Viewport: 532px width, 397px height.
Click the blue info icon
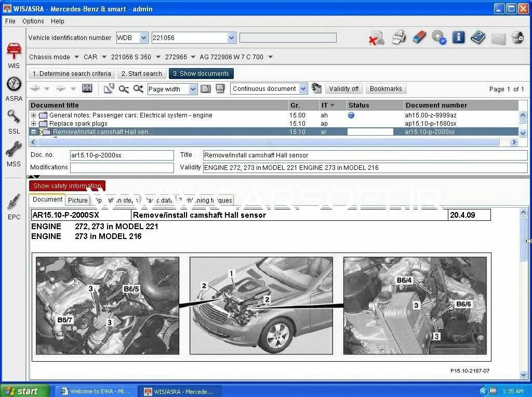tap(458, 37)
